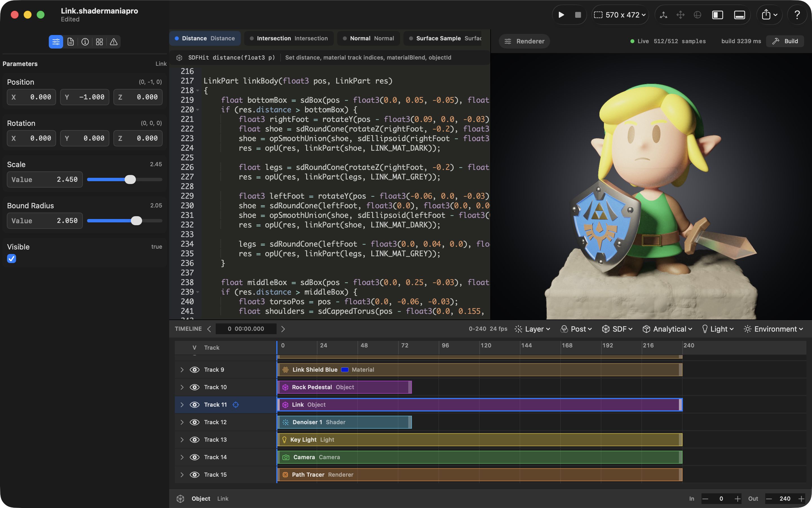Open the info circle inspector icon

(85, 42)
